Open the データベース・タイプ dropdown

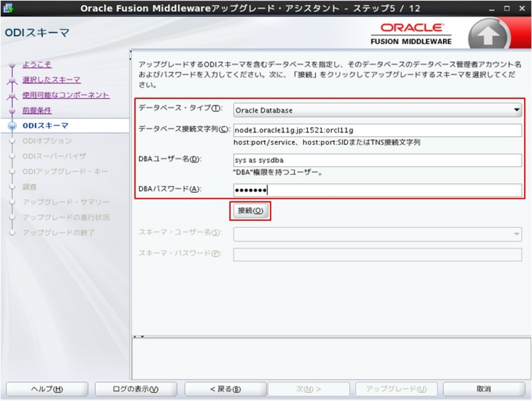[377, 110]
